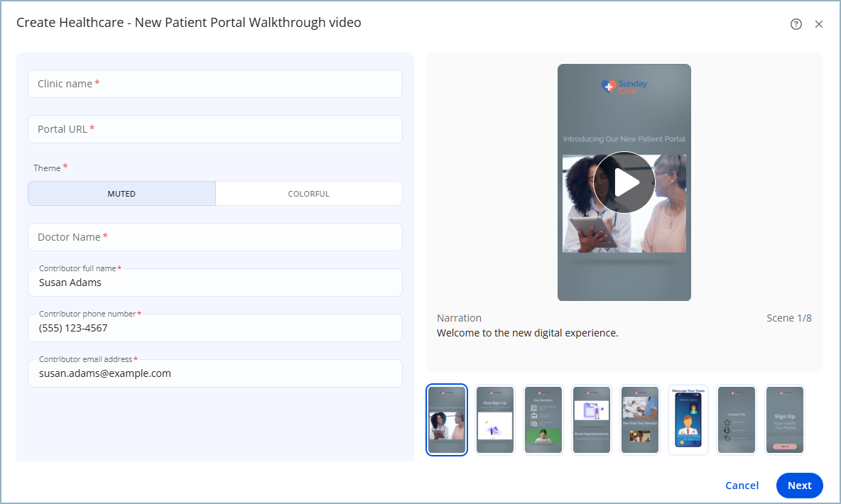Edit the Contributor email address field

(x=215, y=373)
